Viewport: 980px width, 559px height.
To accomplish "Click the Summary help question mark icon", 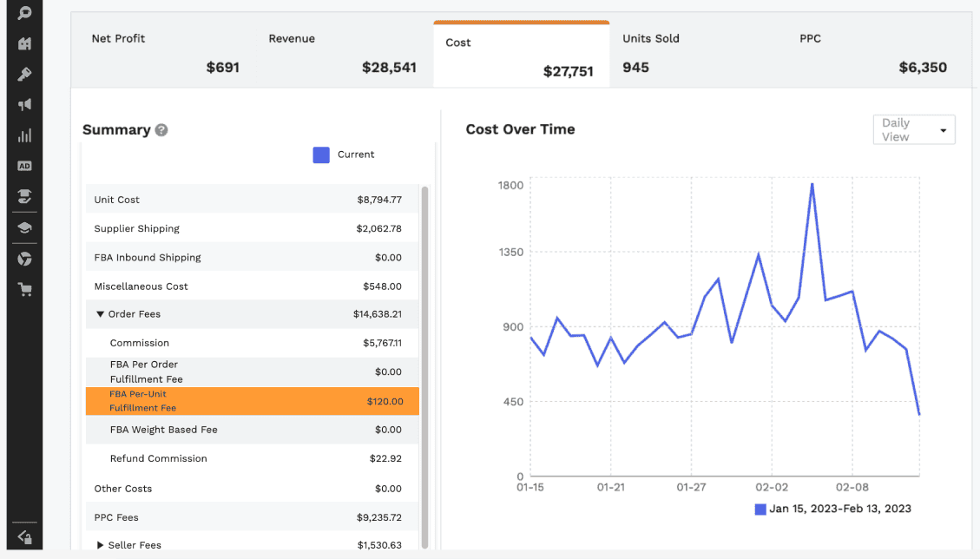I will (x=161, y=130).
